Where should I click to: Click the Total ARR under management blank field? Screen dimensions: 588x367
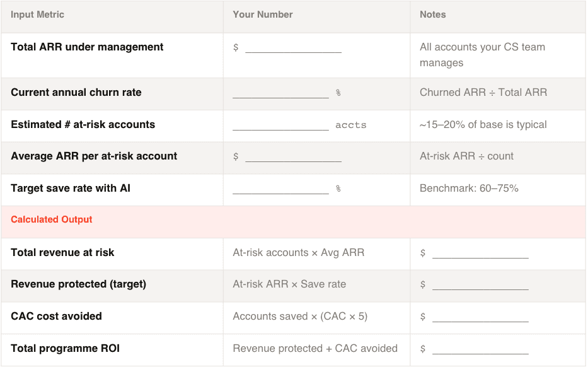point(293,48)
